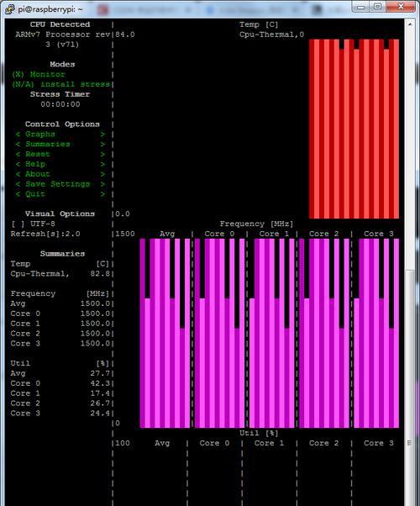The height and width of the screenshot is (506, 420).
Task: Open the About control option
Action: (60, 174)
